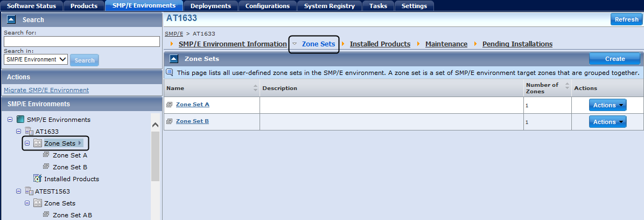Image resolution: width=644 pixels, height=220 pixels.
Task: Open the System Registry tab
Action: click(x=330, y=6)
